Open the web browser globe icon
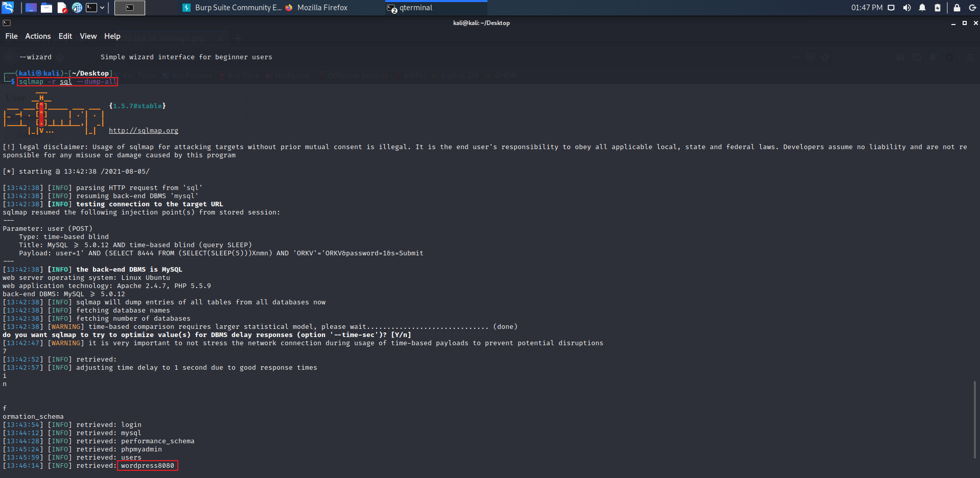The width and height of the screenshot is (980, 478). 77,8
